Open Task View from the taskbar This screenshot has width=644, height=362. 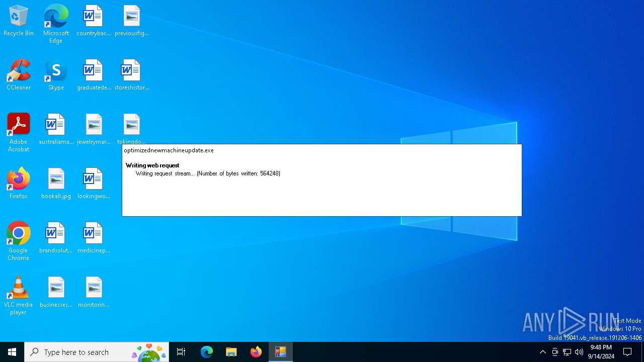[181, 352]
